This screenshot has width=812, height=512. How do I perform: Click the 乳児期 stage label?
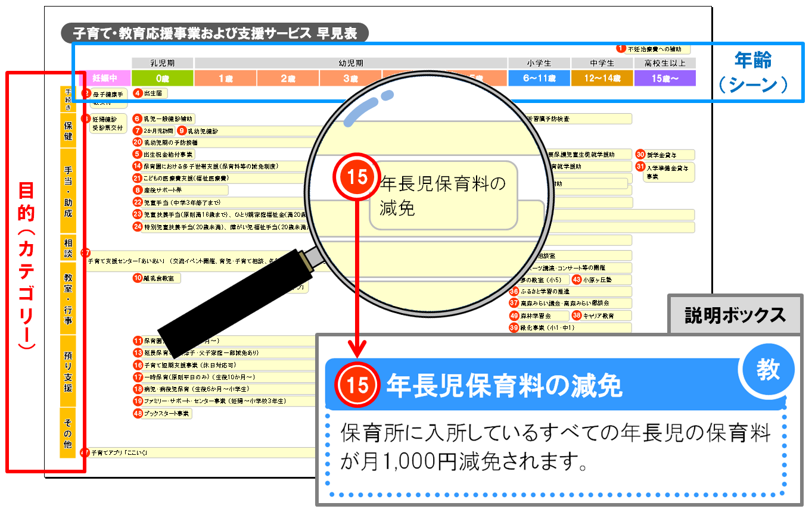[163, 63]
